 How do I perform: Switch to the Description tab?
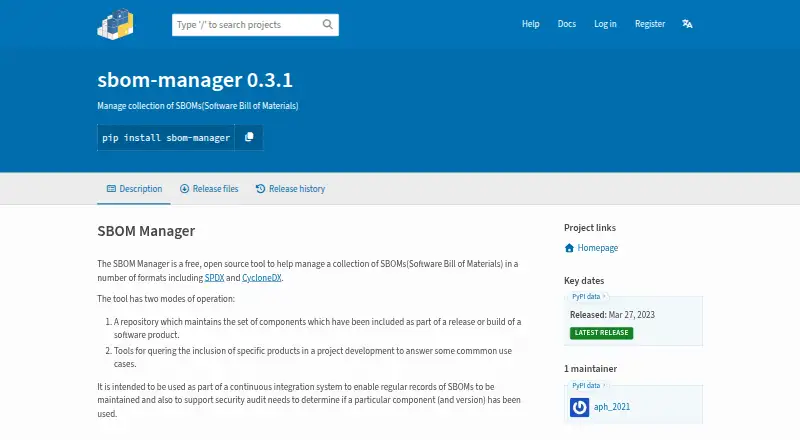click(x=134, y=189)
